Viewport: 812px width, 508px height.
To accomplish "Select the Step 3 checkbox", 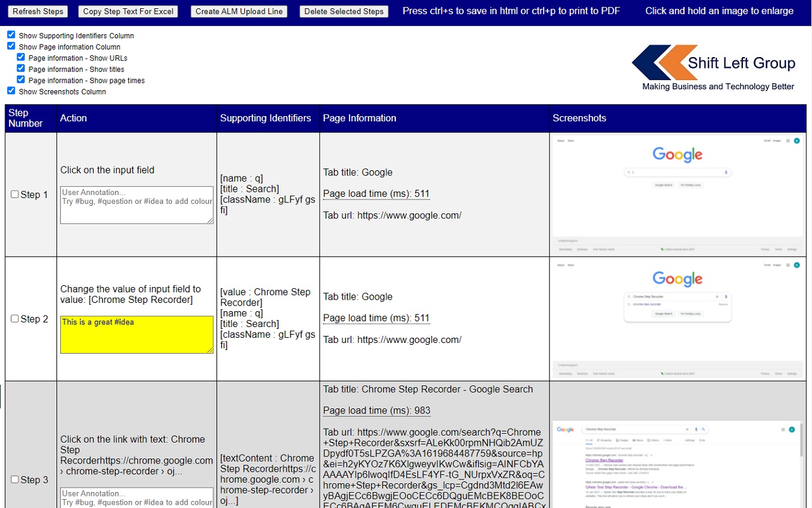I will 15,479.
